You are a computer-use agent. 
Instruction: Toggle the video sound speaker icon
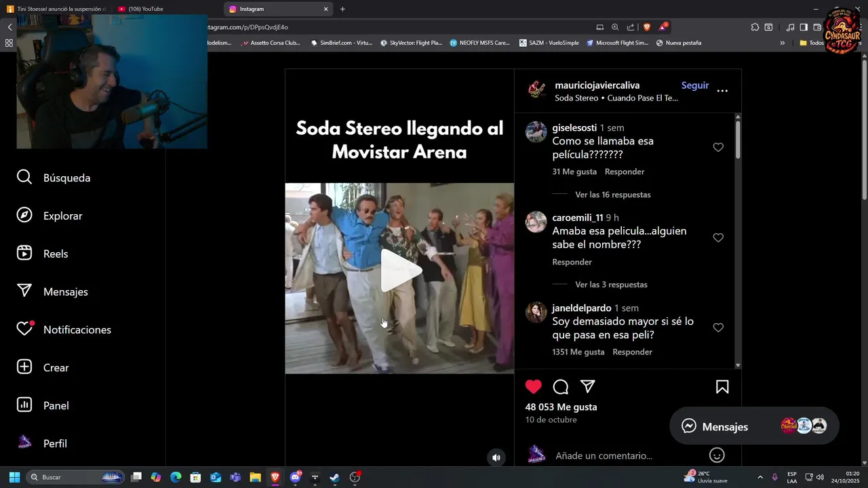[496, 457]
